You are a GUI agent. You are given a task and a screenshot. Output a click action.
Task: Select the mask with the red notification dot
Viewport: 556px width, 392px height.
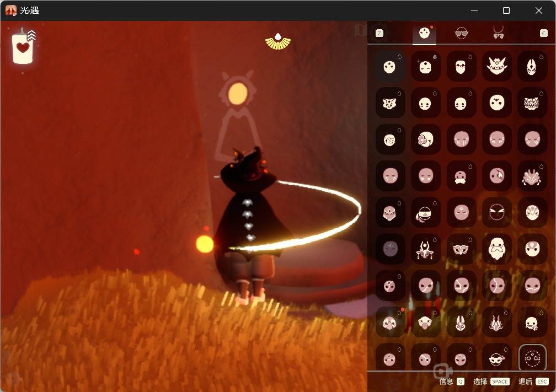(390, 322)
